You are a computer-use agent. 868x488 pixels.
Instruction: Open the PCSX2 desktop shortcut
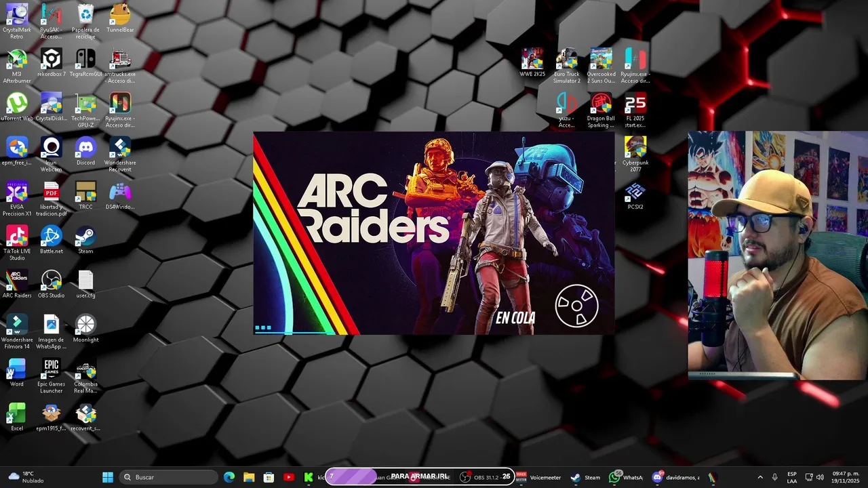[635, 196]
